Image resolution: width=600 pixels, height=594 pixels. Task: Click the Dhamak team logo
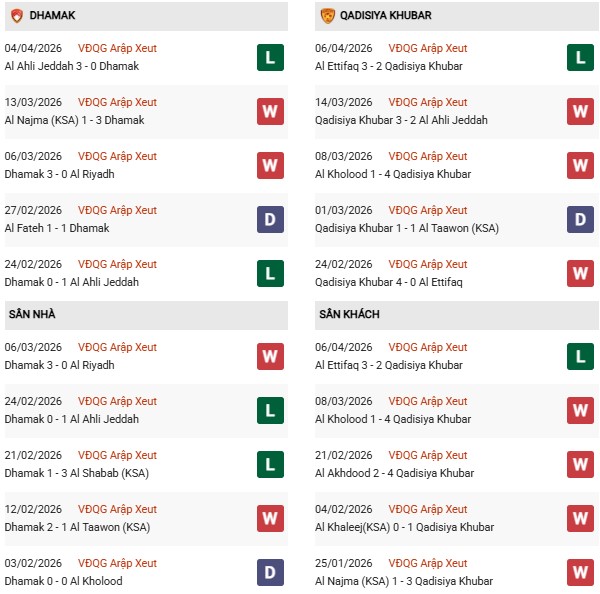click(x=16, y=16)
